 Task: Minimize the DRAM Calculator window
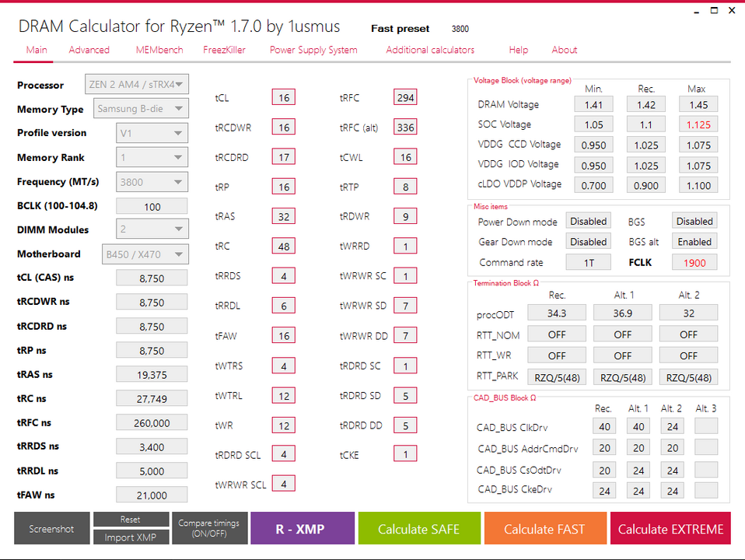click(697, 11)
